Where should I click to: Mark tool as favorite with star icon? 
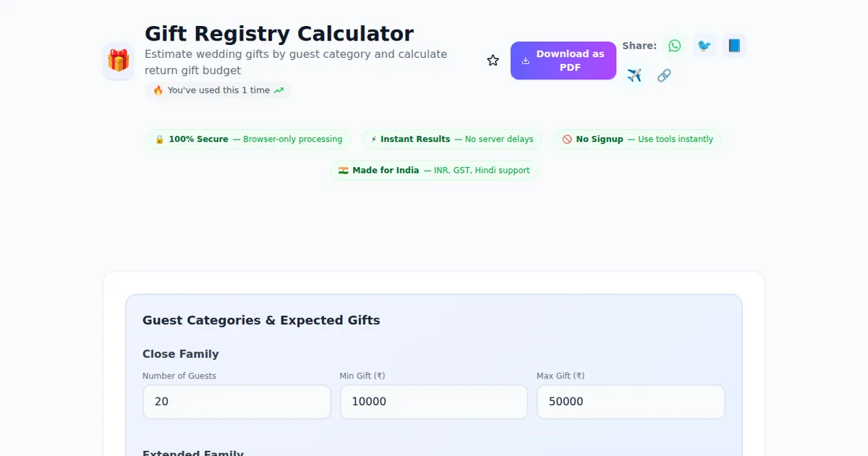pos(493,61)
